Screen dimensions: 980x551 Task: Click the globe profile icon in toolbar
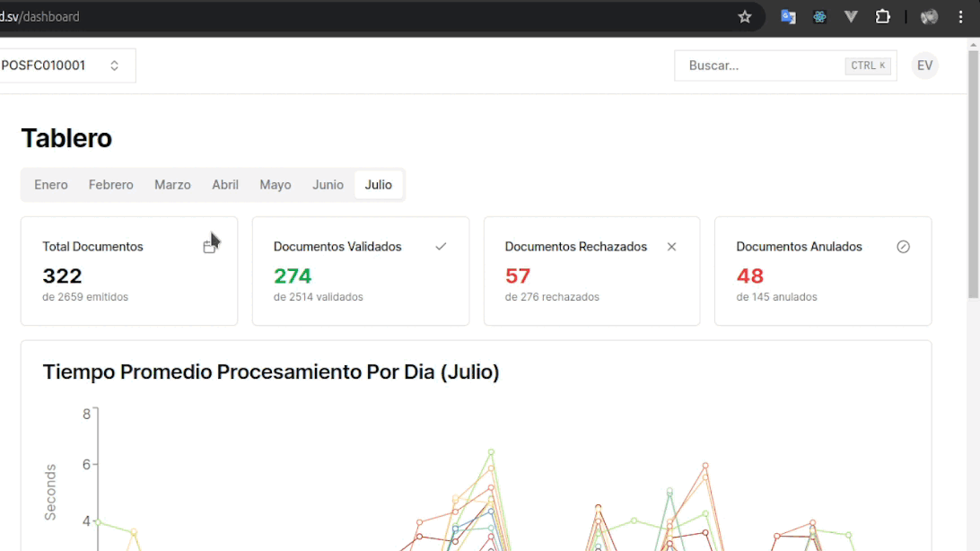(928, 16)
